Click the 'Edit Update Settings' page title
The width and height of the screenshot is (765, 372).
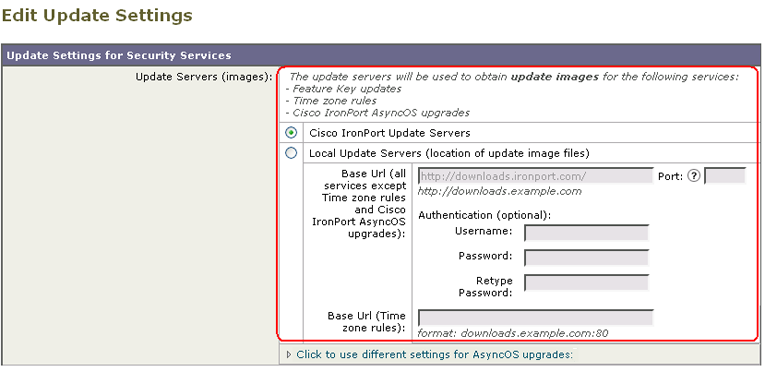(97, 16)
